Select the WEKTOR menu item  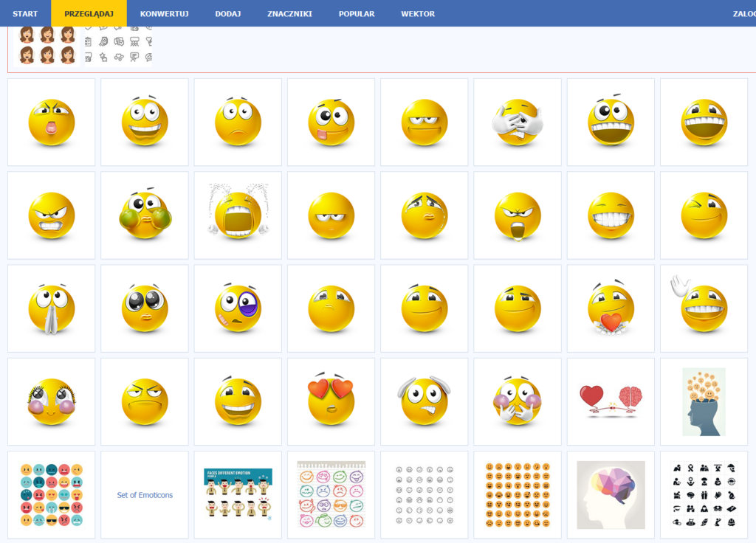click(418, 13)
